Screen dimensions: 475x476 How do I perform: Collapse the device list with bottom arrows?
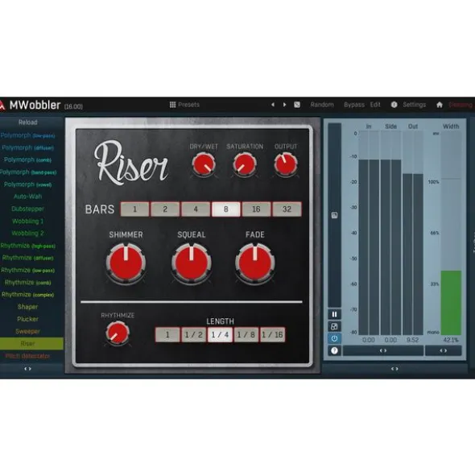click(28, 369)
